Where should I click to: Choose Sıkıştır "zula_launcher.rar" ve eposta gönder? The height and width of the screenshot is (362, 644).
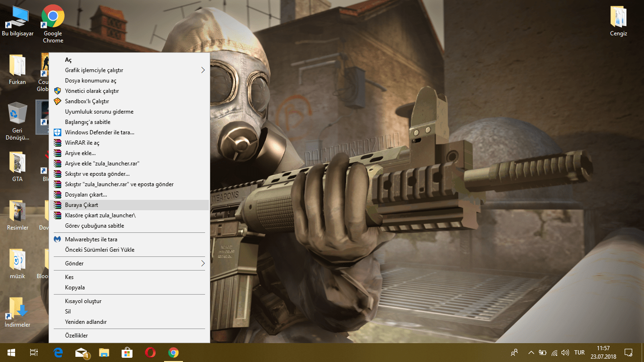pyautogui.click(x=129, y=184)
